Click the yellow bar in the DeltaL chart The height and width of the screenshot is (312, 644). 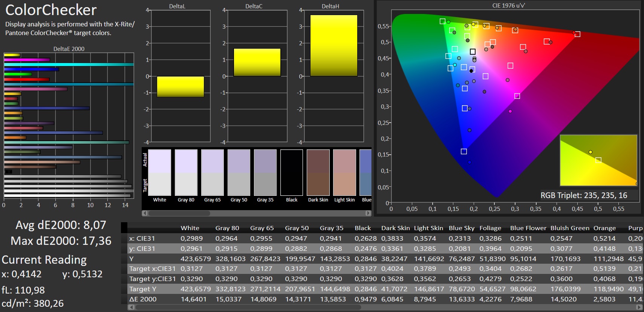(181, 87)
